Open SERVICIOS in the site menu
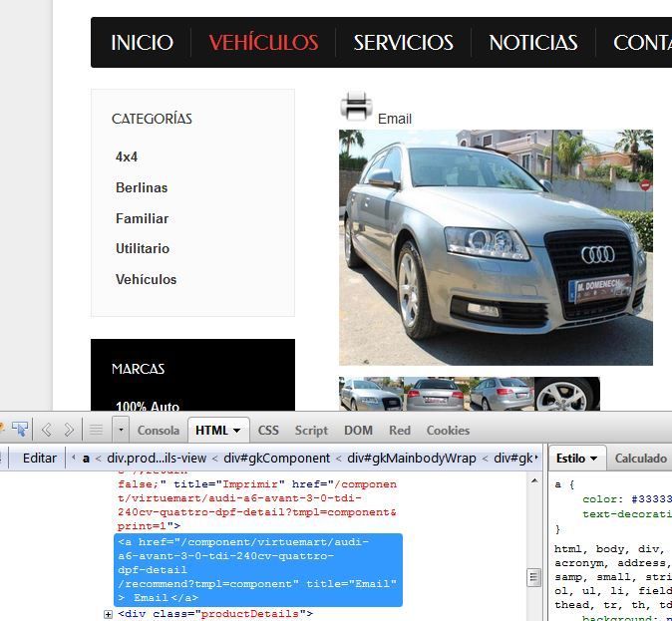 coord(403,43)
